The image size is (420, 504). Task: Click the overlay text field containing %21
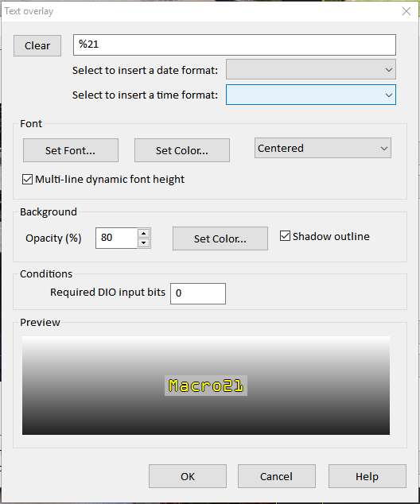(235, 45)
